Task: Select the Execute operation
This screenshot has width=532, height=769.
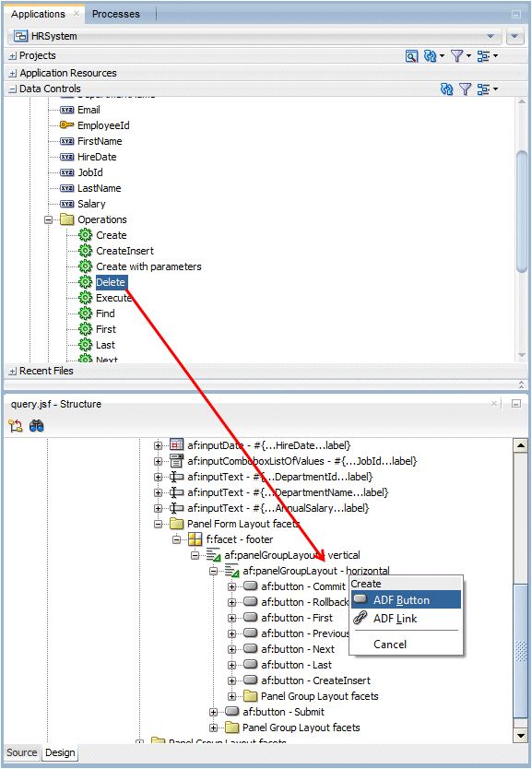Action: coord(113,298)
